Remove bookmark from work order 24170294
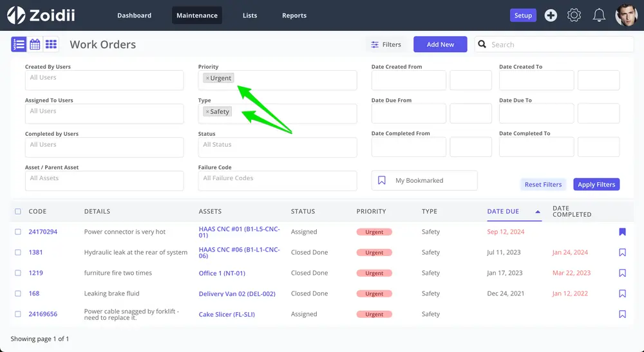 [x=622, y=232]
